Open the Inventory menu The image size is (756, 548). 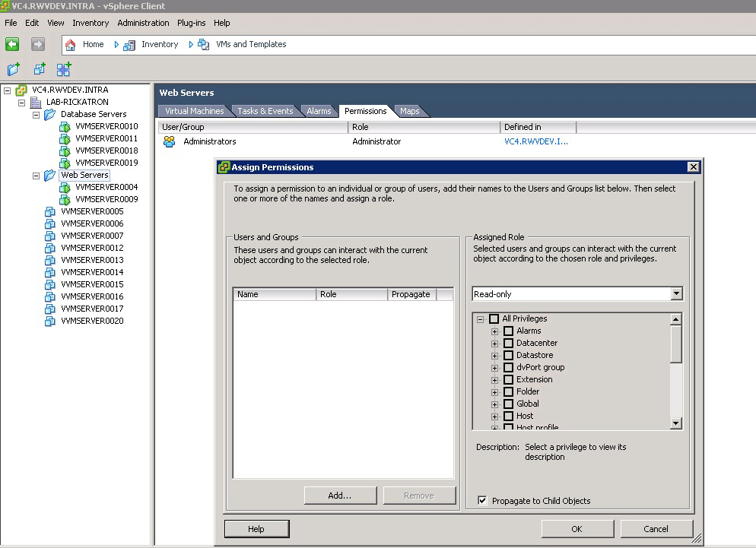91,23
